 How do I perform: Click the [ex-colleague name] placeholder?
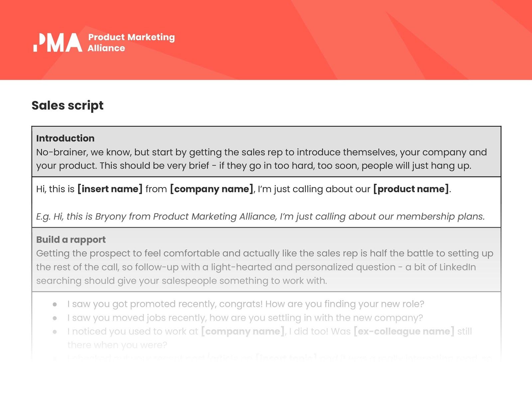[x=404, y=331]
